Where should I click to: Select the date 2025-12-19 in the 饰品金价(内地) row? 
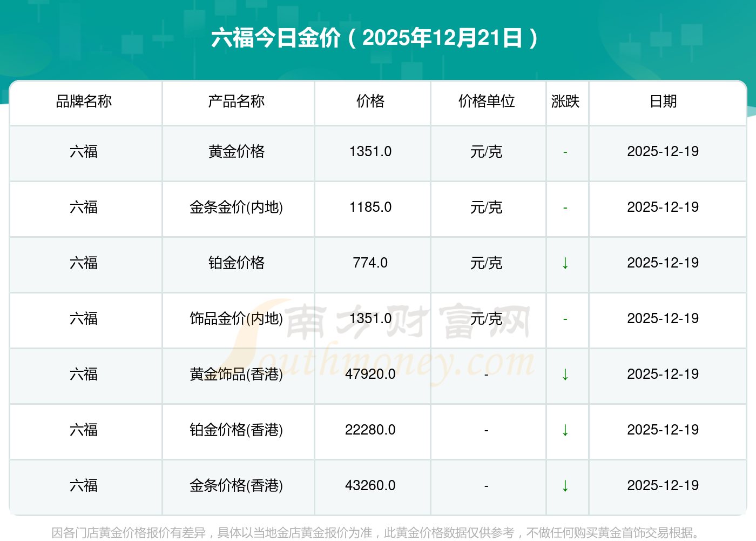click(663, 319)
